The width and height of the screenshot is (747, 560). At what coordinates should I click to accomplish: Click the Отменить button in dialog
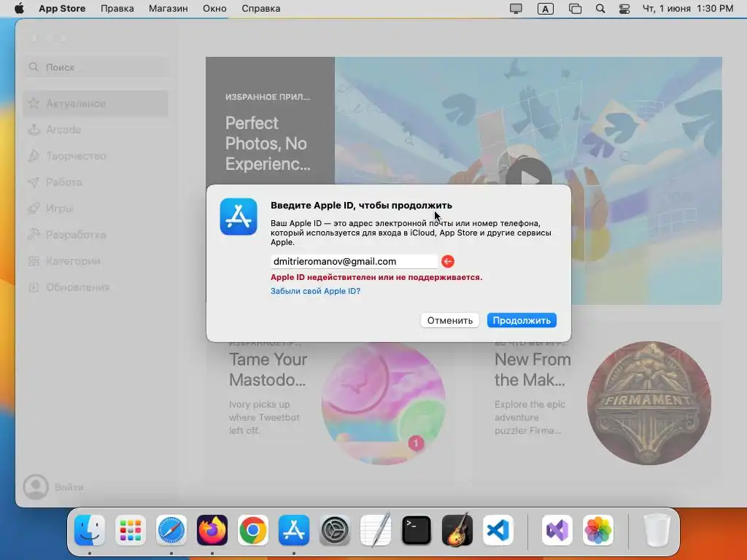coord(449,321)
